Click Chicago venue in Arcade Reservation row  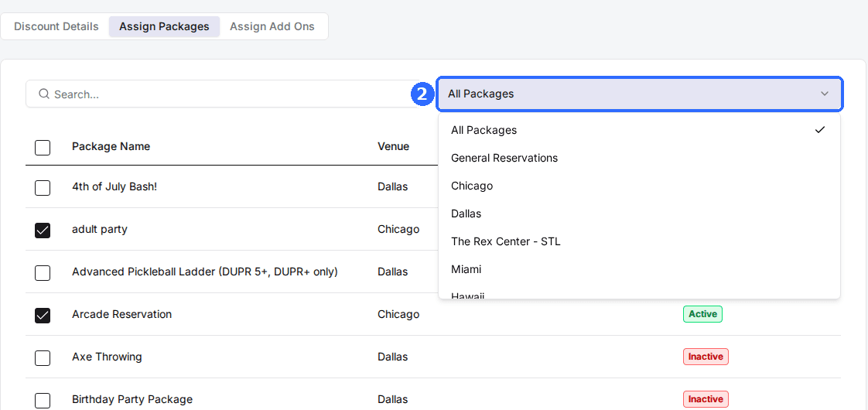(x=398, y=314)
